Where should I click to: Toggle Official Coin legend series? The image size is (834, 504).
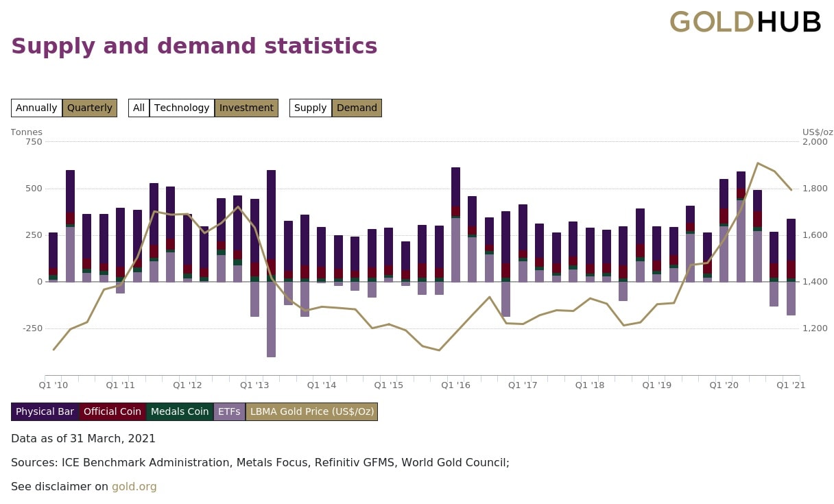pos(112,411)
